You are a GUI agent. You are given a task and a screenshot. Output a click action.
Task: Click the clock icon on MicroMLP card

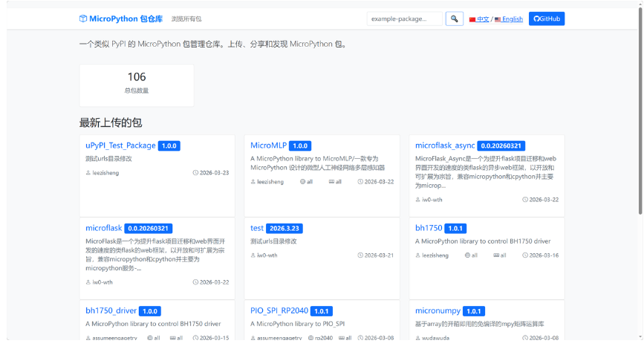pyautogui.click(x=360, y=181)
